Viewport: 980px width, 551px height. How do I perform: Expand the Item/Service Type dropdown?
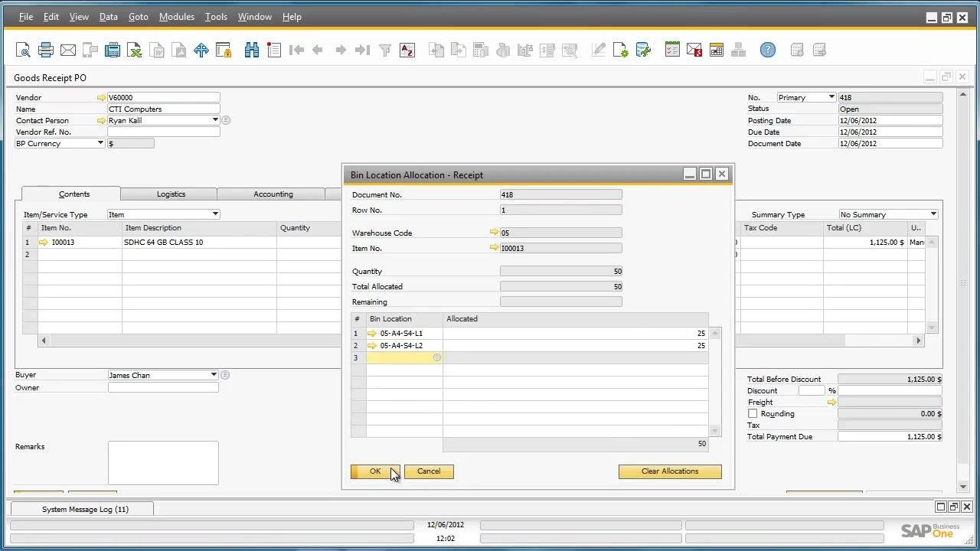(215, 214)
